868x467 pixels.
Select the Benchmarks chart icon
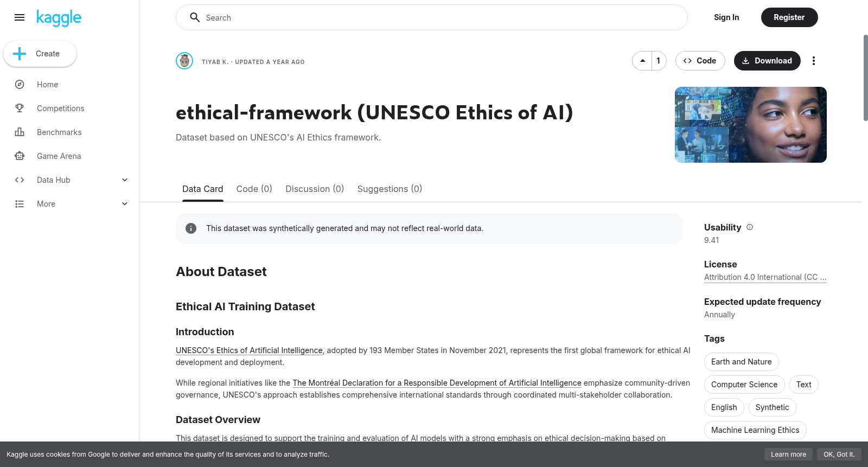(20, 132)
